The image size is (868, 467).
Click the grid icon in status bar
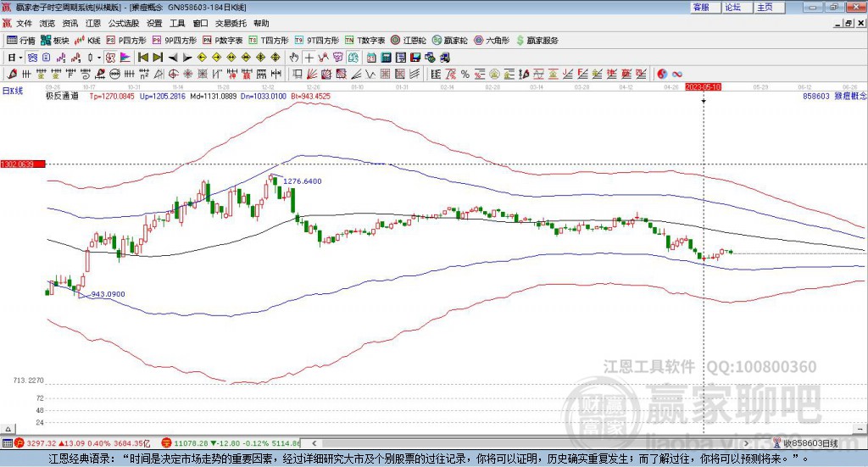(7, 443)
